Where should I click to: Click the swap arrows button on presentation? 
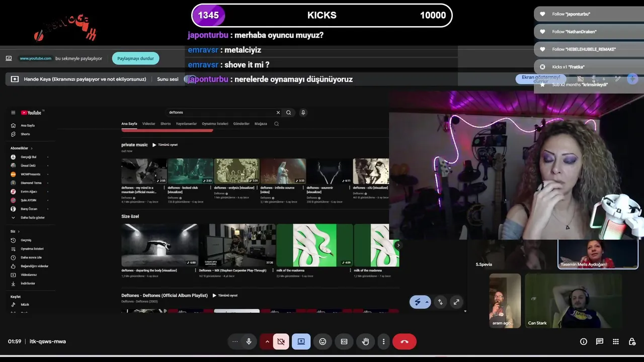coord(440,302)
